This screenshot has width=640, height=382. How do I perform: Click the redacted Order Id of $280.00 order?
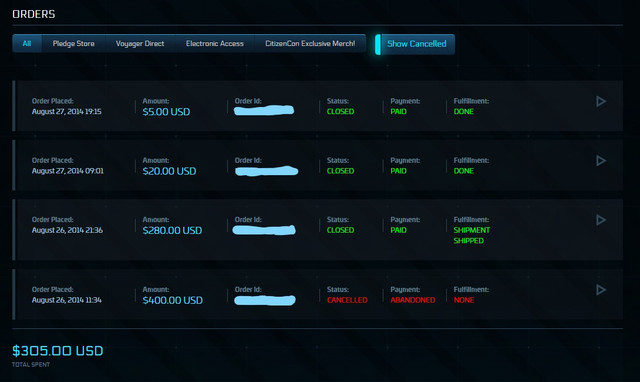[x=264, y=230]
